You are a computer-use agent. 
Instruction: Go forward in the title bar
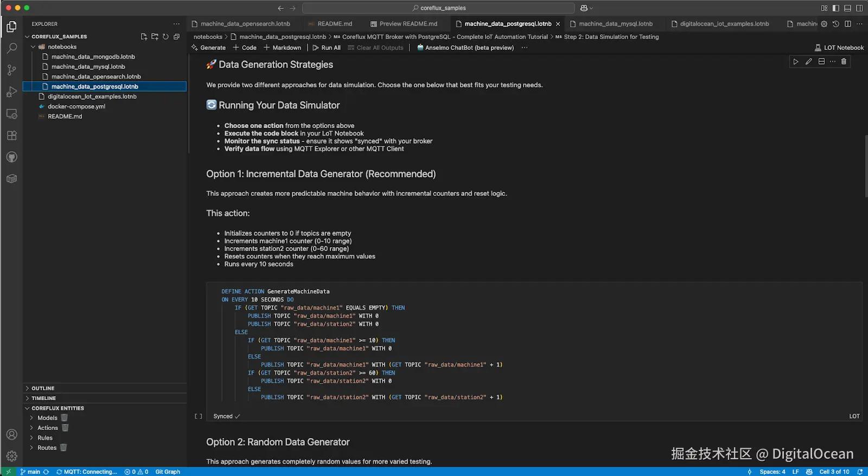coord(292,8)
